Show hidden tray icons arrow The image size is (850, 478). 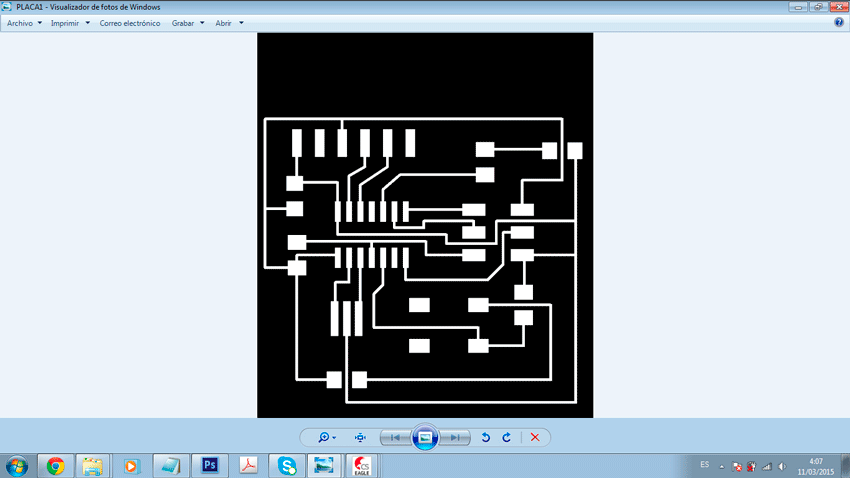coord(722,467)
